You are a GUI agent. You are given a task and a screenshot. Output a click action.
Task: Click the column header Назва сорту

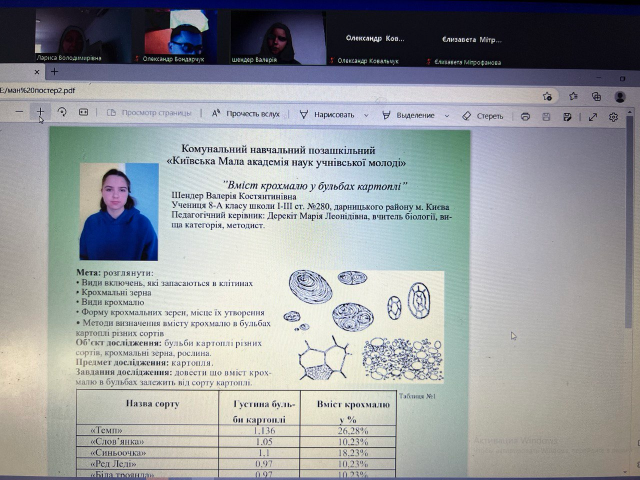[152, 404]
